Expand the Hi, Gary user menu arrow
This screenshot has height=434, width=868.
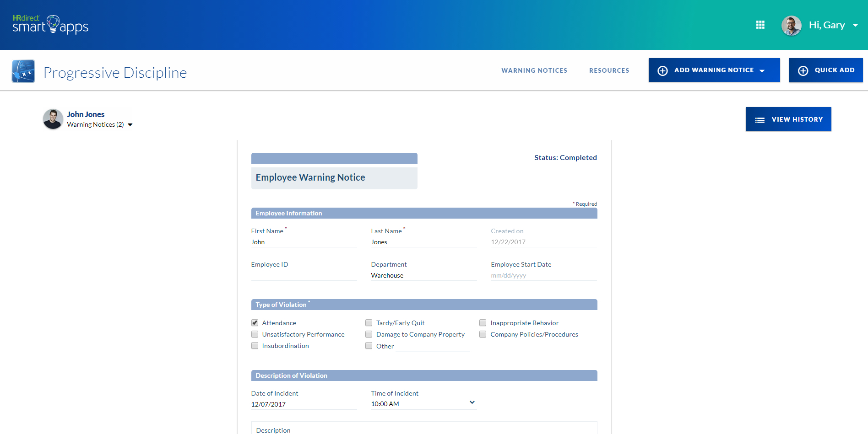tap(855, 25)
